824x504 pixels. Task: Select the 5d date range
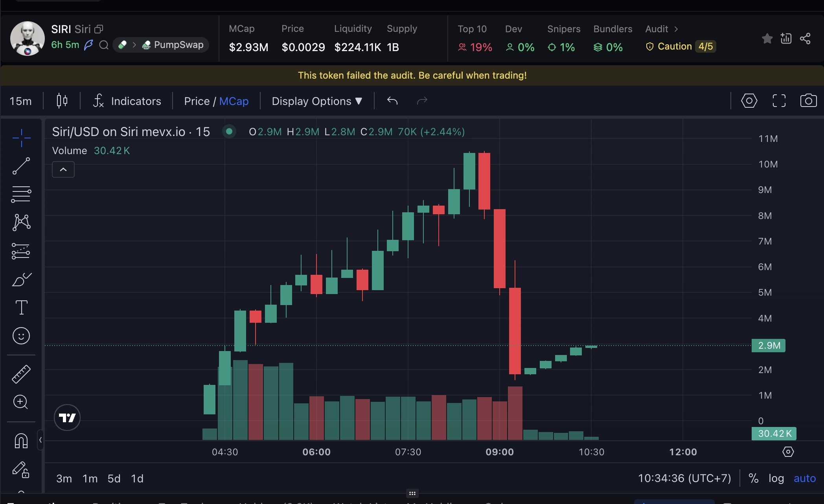114,478
